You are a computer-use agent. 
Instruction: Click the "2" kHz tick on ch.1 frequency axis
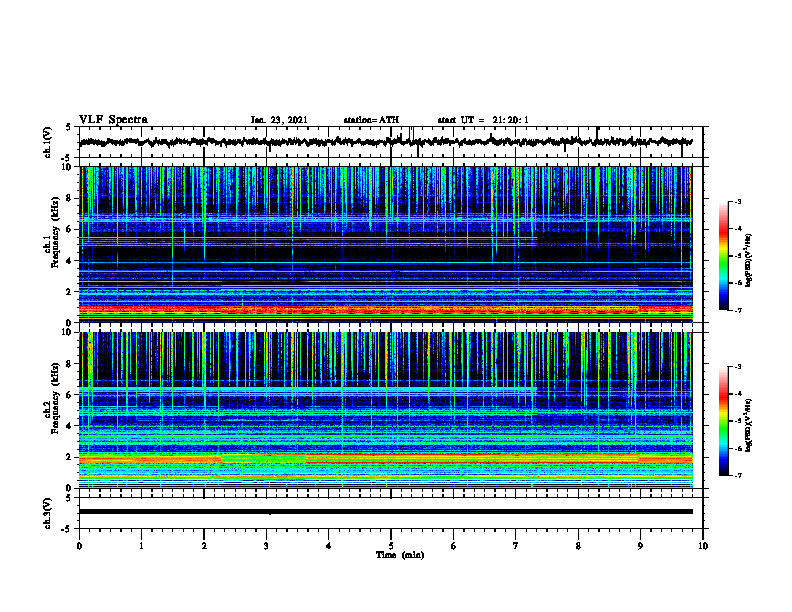click(70, 291)
